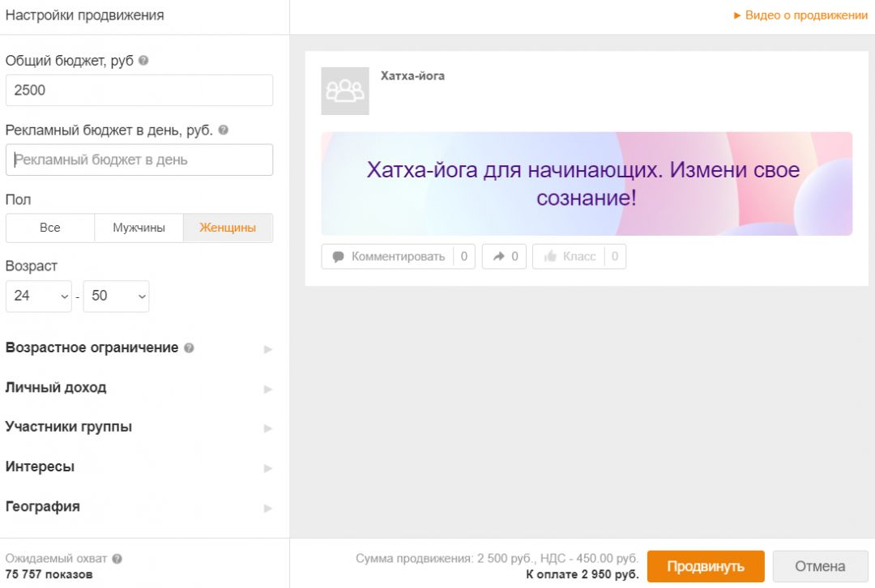Viewport: 875px width, 588px height.
Task: Click the Класс button label
Action: pos(579,257)
